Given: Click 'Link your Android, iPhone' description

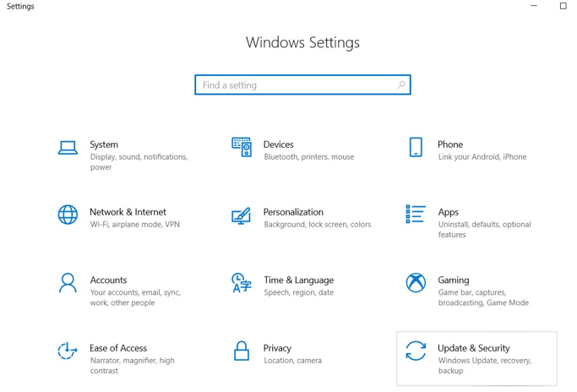Looking at the screenshot, I should pyautogui.click(x=482, y=157).
